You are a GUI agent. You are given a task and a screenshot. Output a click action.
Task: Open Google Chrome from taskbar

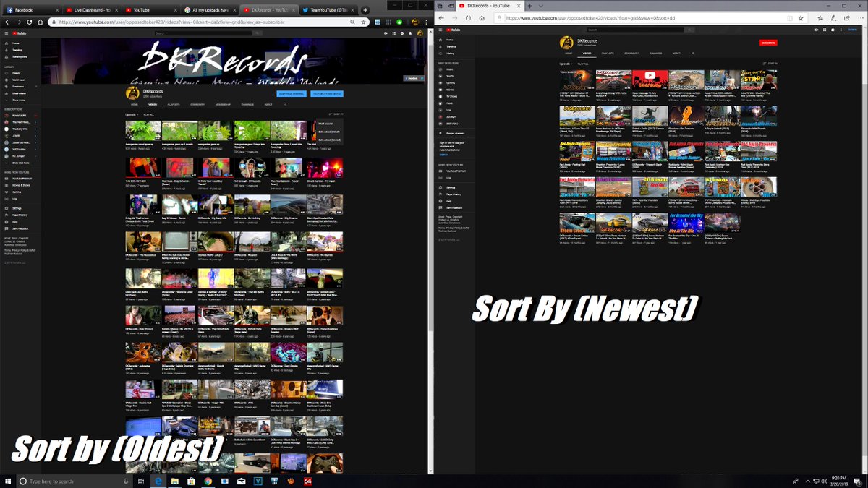(208, 481)
